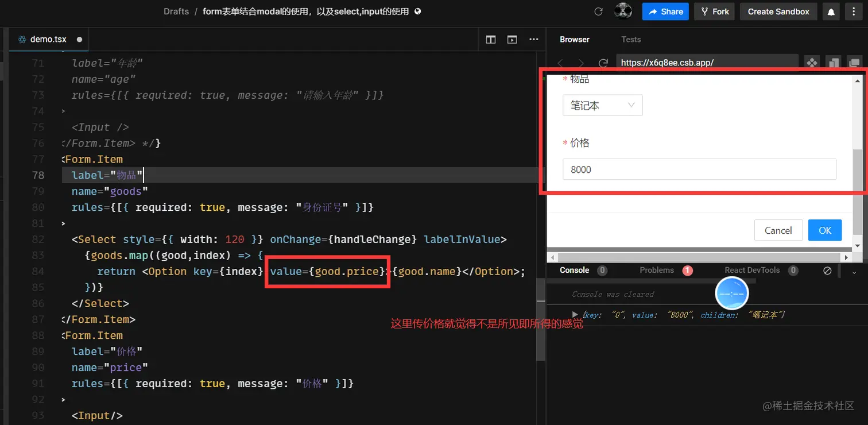Click the unsaved dot on demo.tsx tab
This screenshot has width=868, height=425.
click(x=79, y=40)
